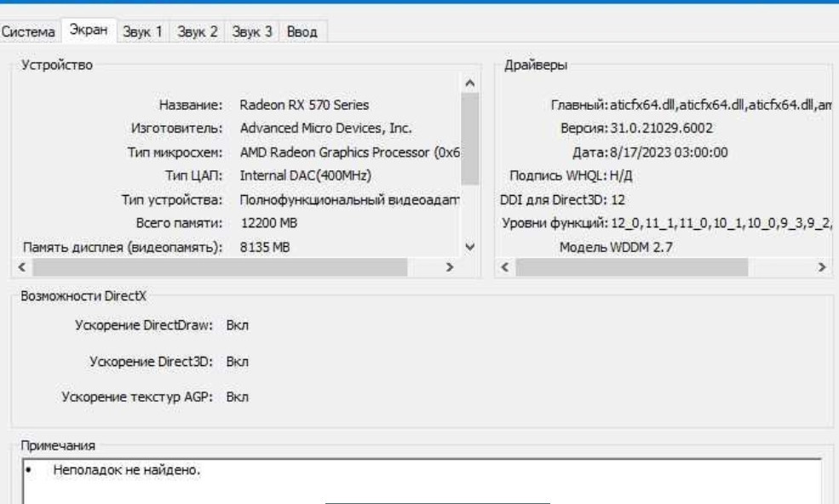The image size is (839, 504).
Task: Click the "Неполадок не найдено." note text
Action: pyautogui.click(x=127, y=471)
